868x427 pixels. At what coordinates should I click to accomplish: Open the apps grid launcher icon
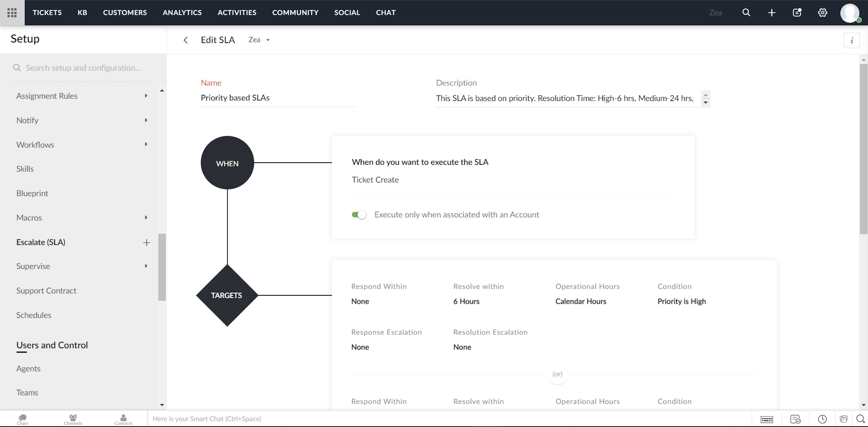click(12, 13)
